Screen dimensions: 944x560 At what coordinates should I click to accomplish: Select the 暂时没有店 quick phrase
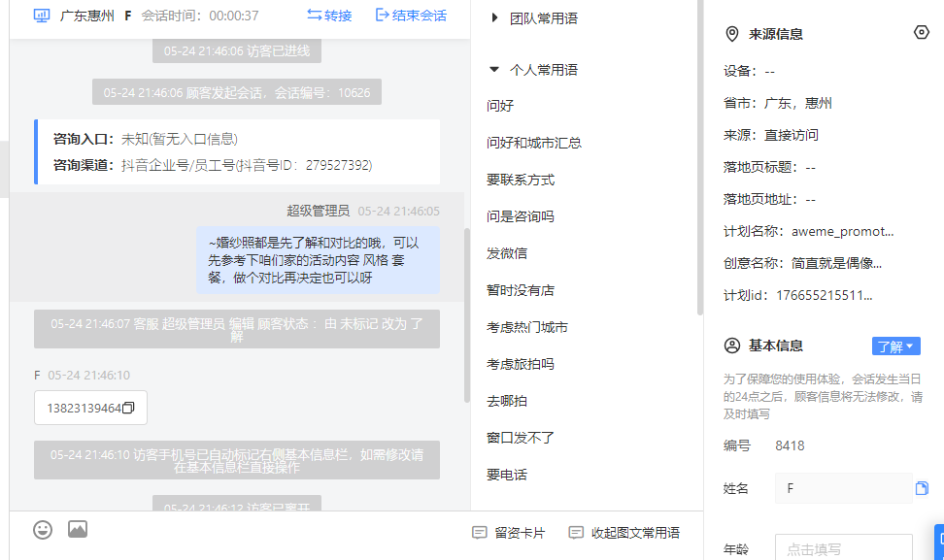tap(521, 290)
